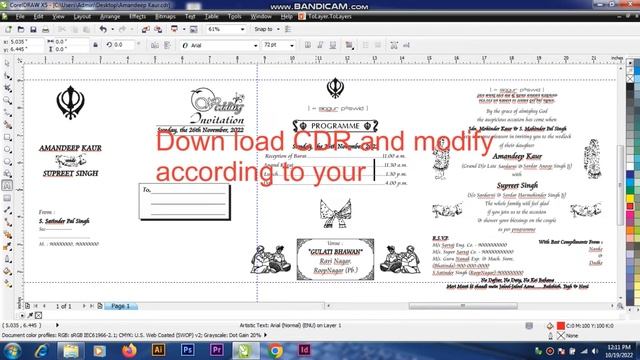Select the Blend interactive tool
This screenshot has width=640, height=360.
7,235
